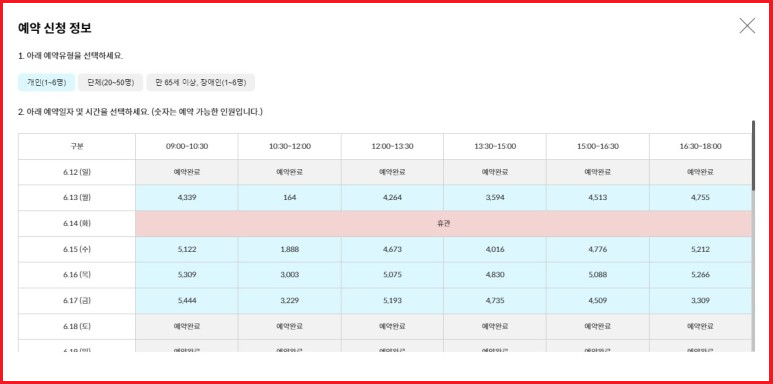Viewport: 773px width, 384px height.
Task: Click the table scrollbar thumb
Action: [753, 155]
